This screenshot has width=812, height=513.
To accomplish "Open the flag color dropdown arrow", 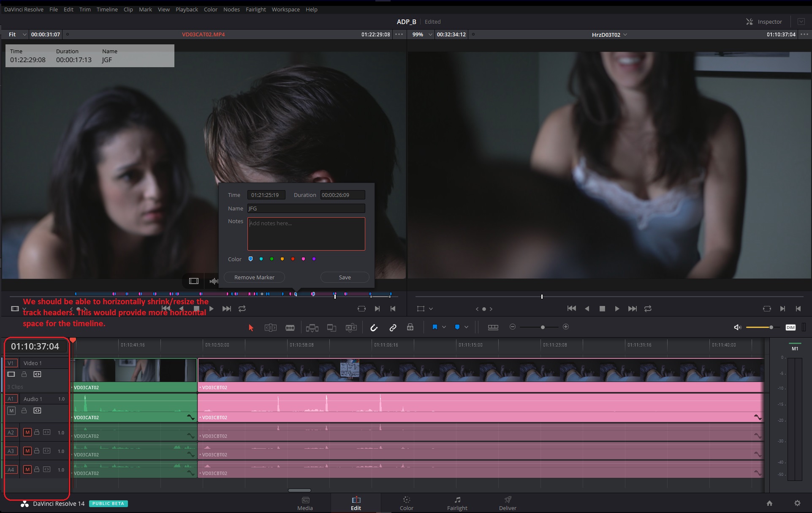I will pyautogui.click(x=444, y=327).
